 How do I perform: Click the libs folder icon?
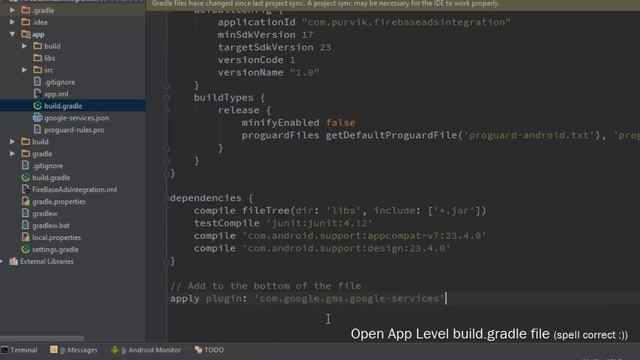38,58
